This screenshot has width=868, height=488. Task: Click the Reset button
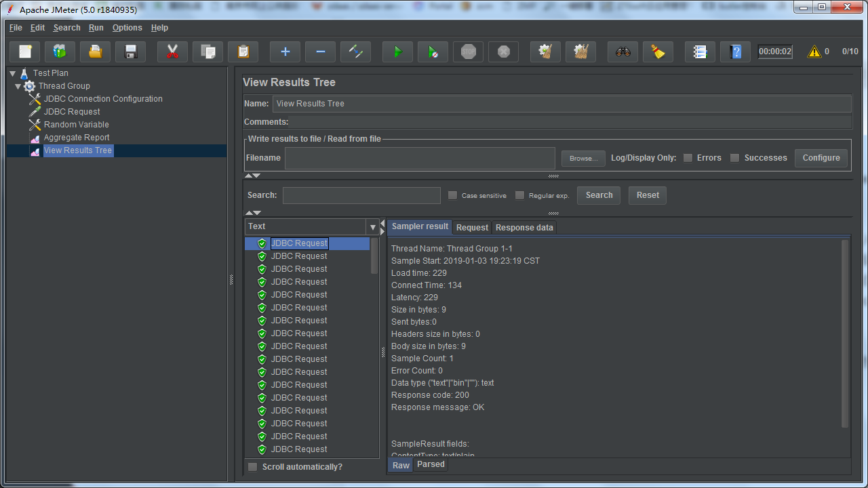(x=648, y=195)
